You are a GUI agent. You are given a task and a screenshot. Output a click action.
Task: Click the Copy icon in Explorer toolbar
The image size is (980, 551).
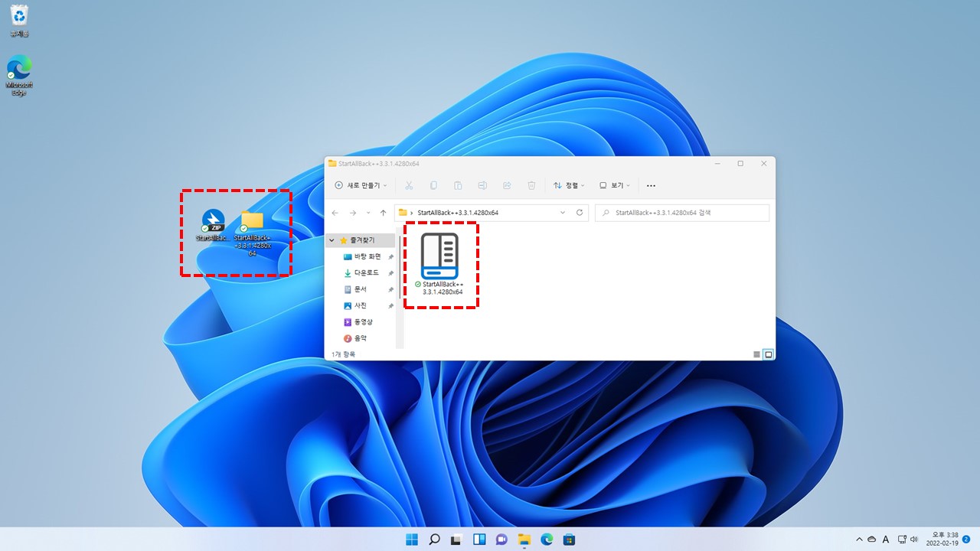[x=433, y=185]
